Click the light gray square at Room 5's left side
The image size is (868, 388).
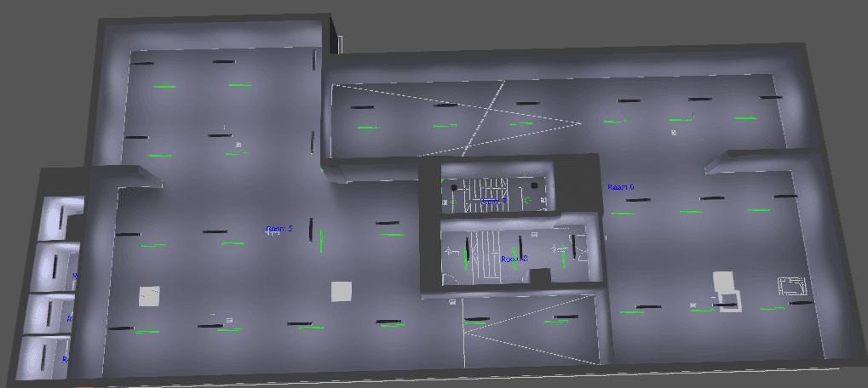click(x=149, y=295)
